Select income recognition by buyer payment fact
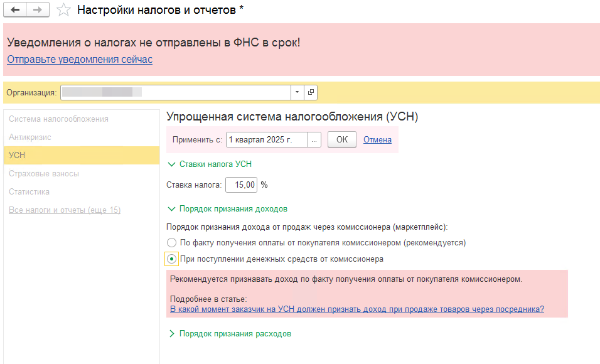Viewport: 600px width, 364px height. pyautogui.click(x=171, y=242)
